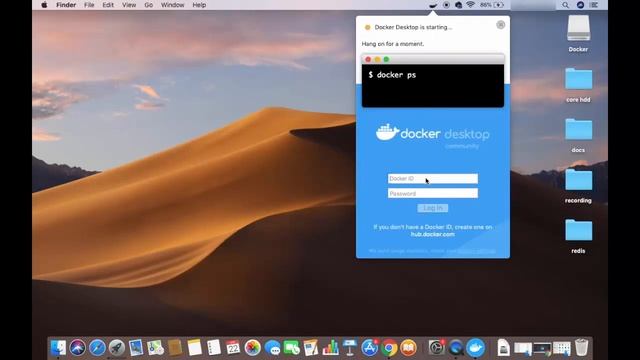Open QuickTime Player from the dock

click(x=456, y=348)
